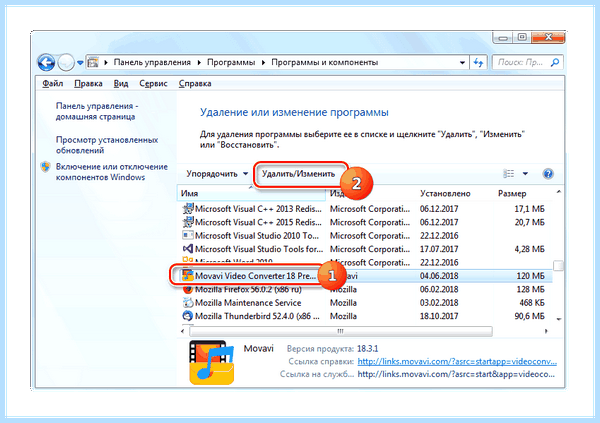Click the vertical scrollbar up arrow
Screen dimensions: 600x423
558,191
